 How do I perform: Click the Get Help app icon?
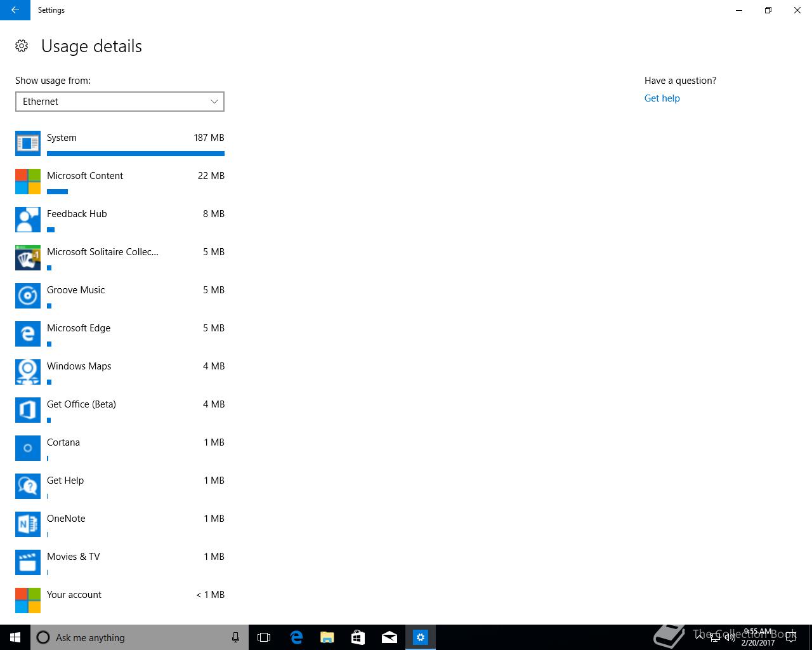pyautogui.click(x=28, y=486)
